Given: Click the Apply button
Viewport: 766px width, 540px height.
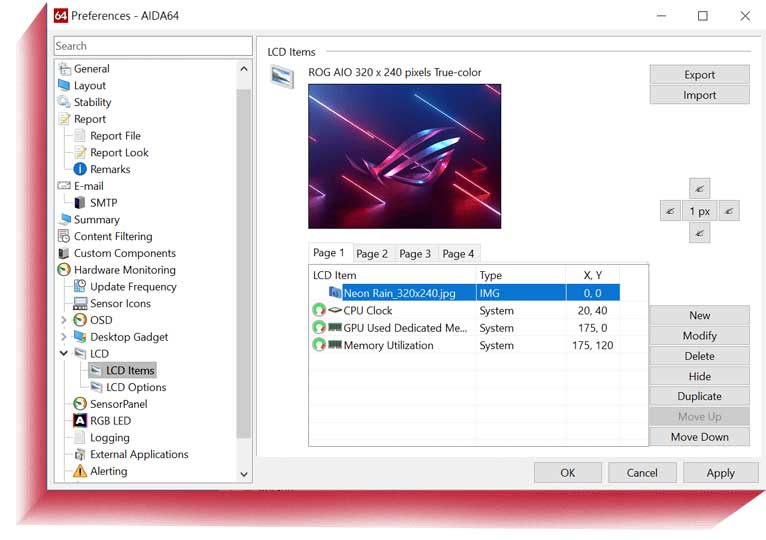Looking at the screenshot, I should 721,473.
